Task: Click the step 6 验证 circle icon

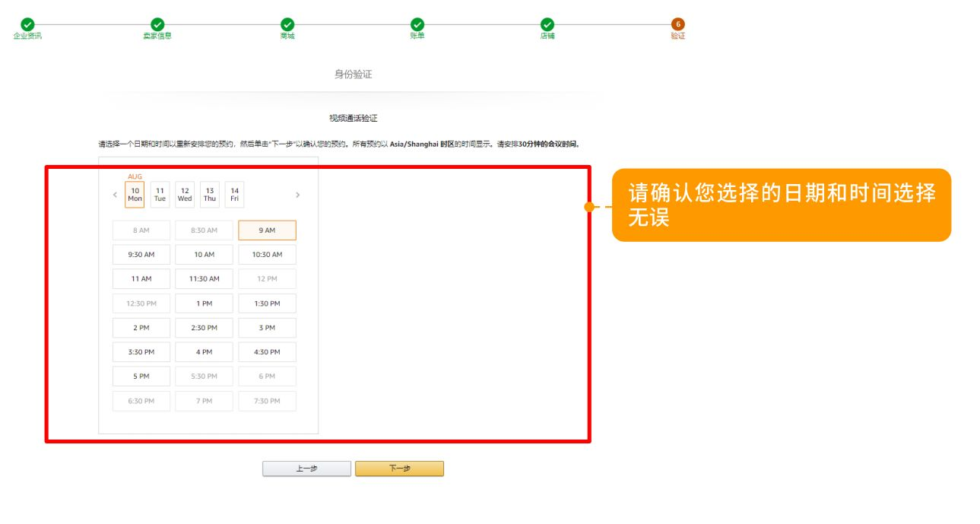Action: tap(677, 24)
